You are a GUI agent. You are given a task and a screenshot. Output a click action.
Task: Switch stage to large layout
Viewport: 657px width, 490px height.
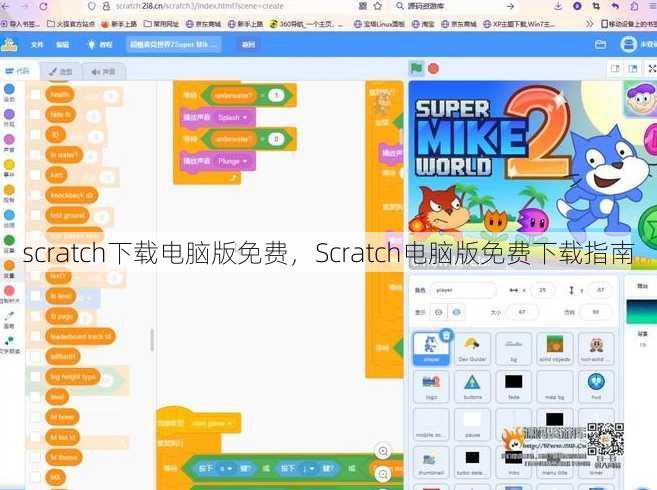(633, 68)
